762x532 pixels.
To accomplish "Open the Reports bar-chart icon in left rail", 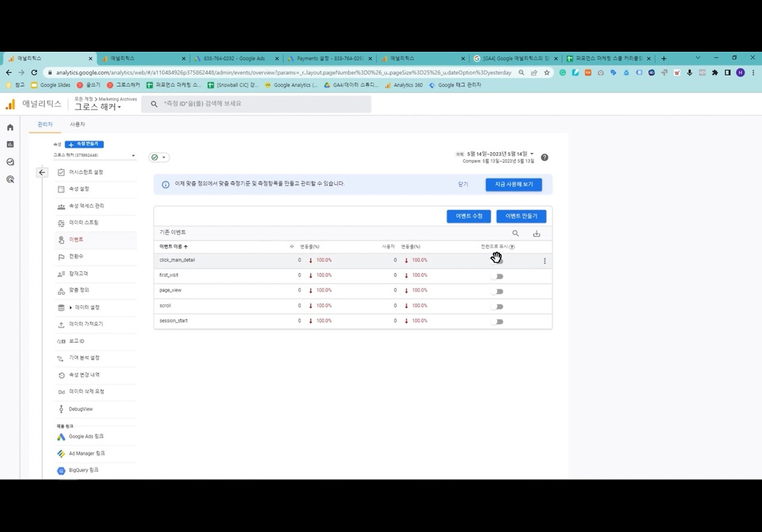I will pos(10,145).
